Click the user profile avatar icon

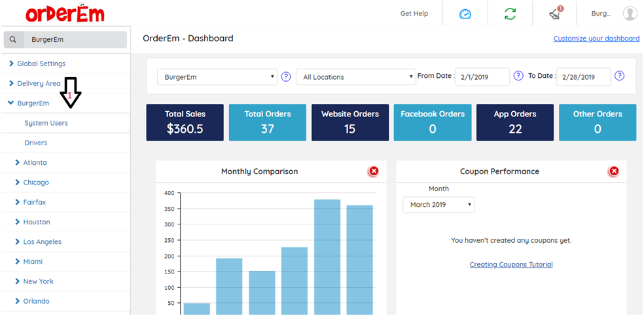[x=630, y=14]
